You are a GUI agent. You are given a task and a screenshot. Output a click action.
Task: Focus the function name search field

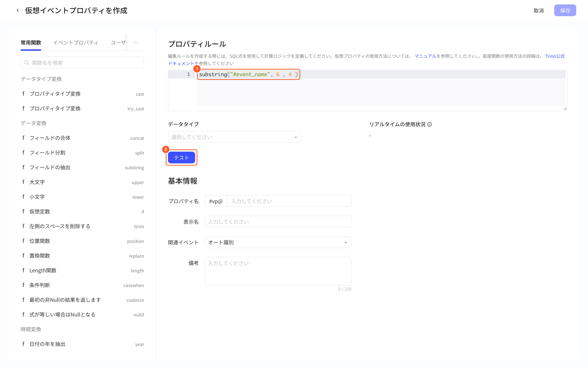[82, 63]
